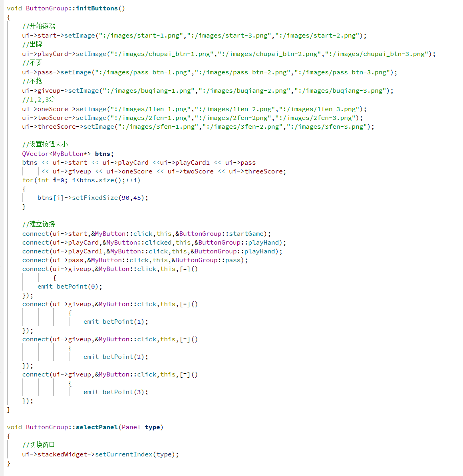Click &ButtonGroup::startGame in the connect line
463x476 pixels.
[220, 234]
